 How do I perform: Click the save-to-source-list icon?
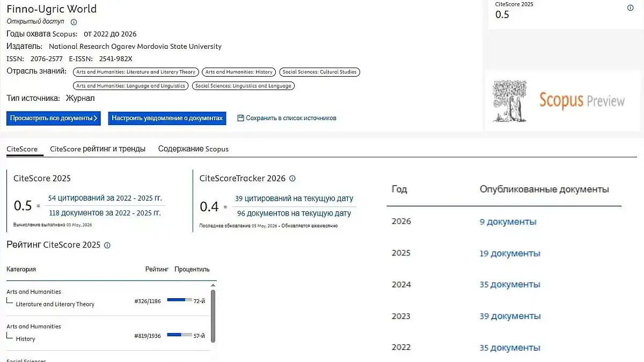[240, 118]
